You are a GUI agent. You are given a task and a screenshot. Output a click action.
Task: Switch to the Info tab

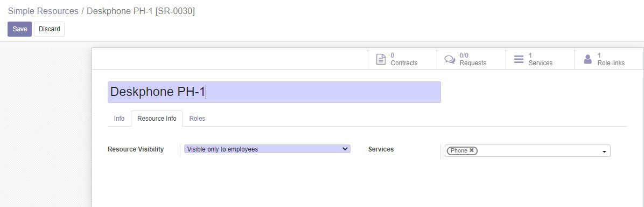119,119
